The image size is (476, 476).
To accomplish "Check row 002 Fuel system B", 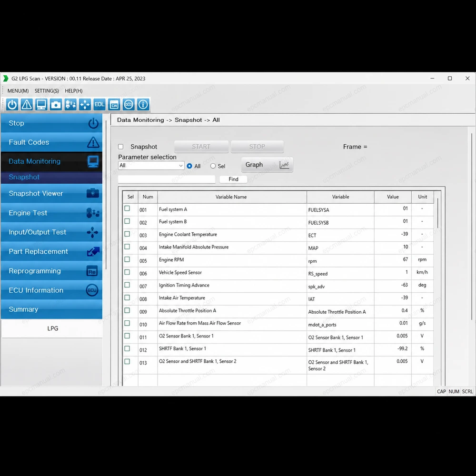I will pos(127,221).
